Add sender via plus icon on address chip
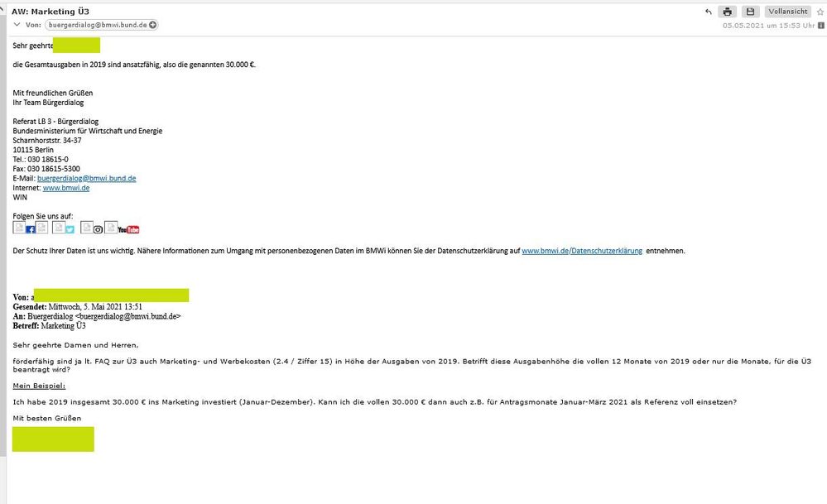 coord(153,26)
